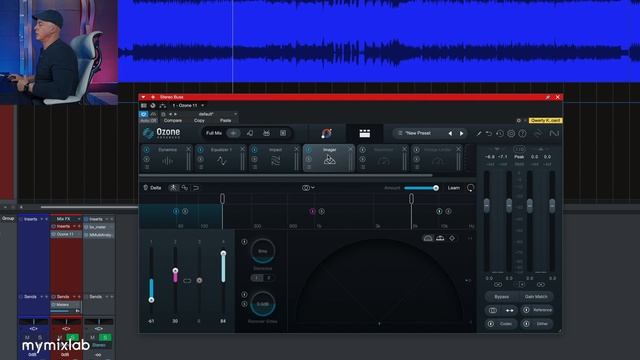The image size is (640, 360).
Task: Toggle the Dither button
Action: click(x=537, y=324)
